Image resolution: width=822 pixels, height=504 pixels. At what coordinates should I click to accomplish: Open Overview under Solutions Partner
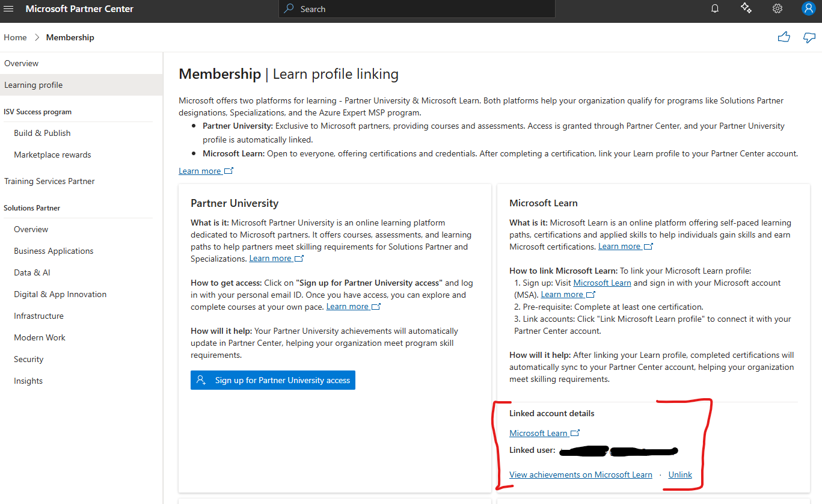click(x=31, y=229)
